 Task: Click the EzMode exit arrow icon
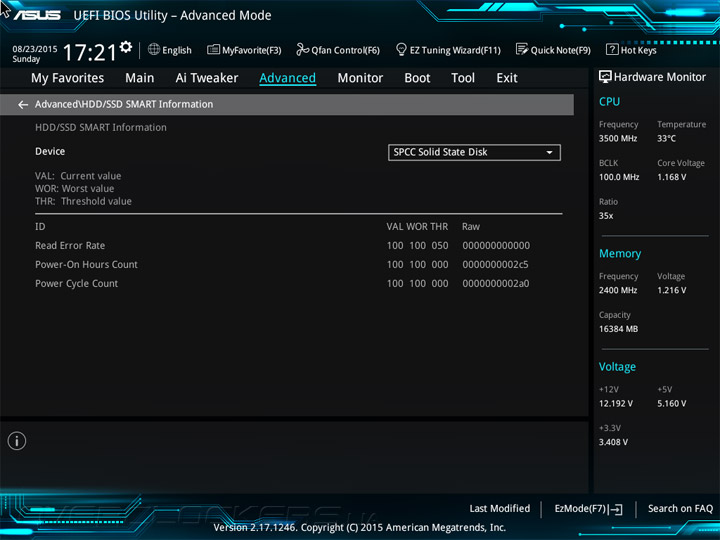pyautogui.click(x=616, y=509)
